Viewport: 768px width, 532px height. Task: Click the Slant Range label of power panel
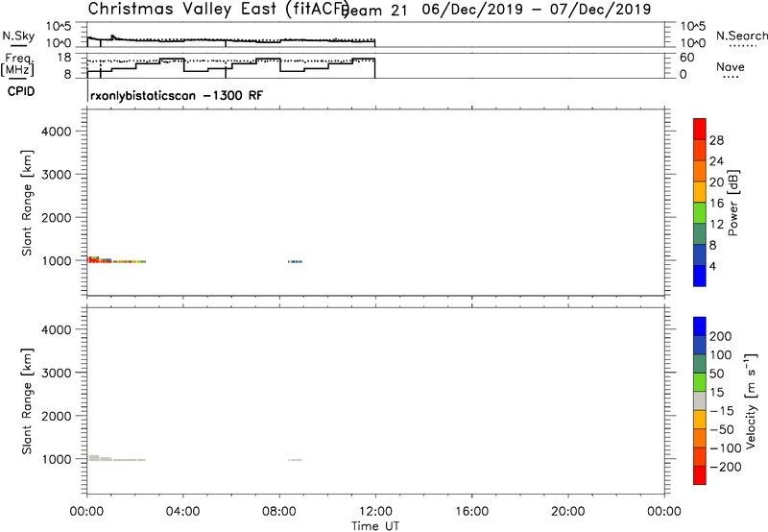27,203
